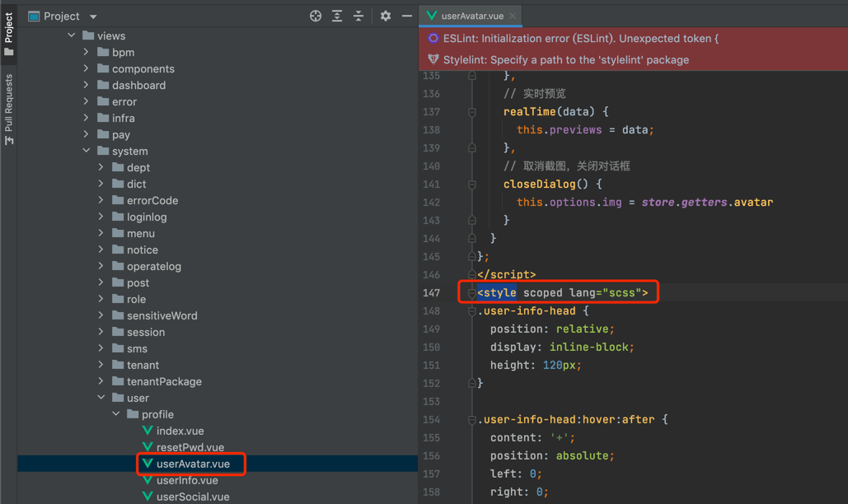This screenshot has height=504, width=848.
Task: Open the Pull Requests side tool window
Action: 9,109
